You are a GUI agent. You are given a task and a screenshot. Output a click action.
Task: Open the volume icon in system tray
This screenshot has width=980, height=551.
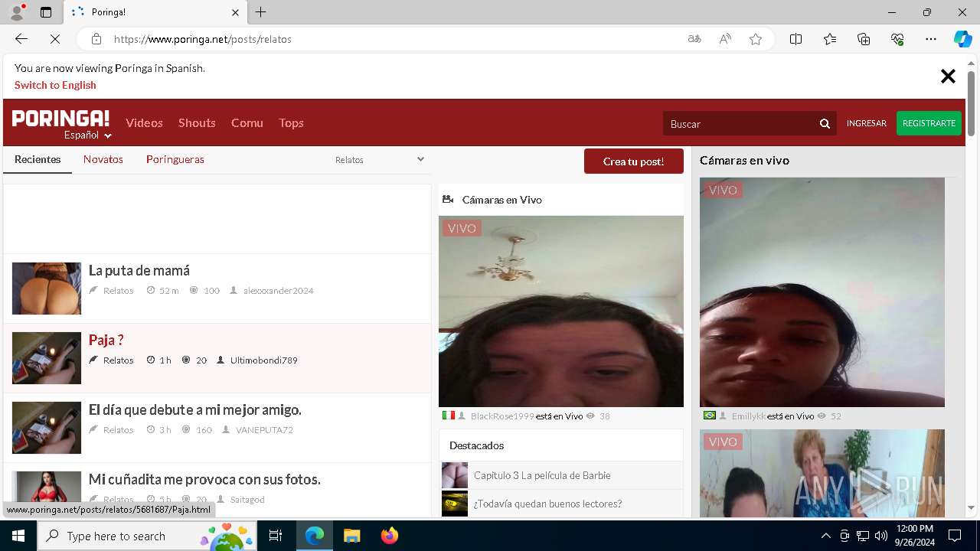880,536
